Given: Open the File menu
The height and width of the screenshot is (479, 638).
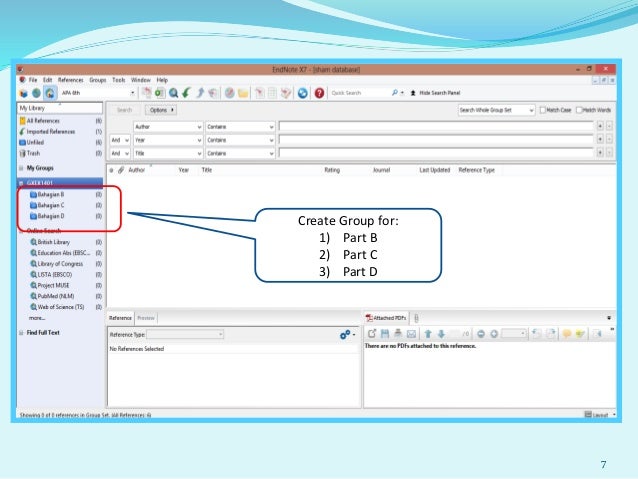Looking at the screenshot, I should coord(33,80).
